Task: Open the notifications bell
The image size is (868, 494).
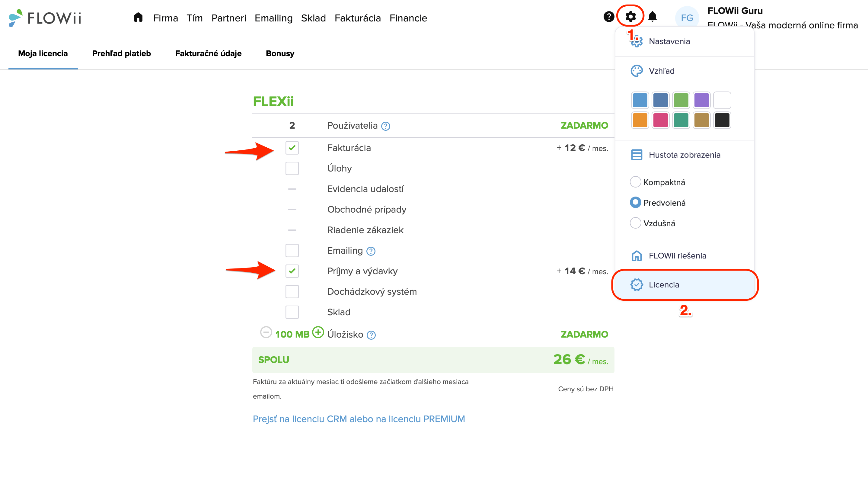Action: click(x=652, y=17)
